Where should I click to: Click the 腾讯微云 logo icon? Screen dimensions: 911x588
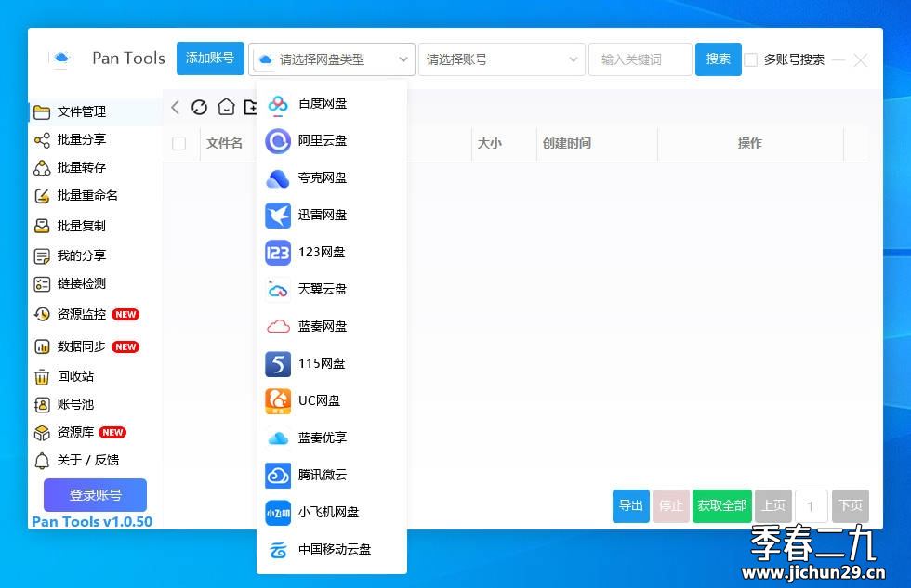(x=278, y=476)
